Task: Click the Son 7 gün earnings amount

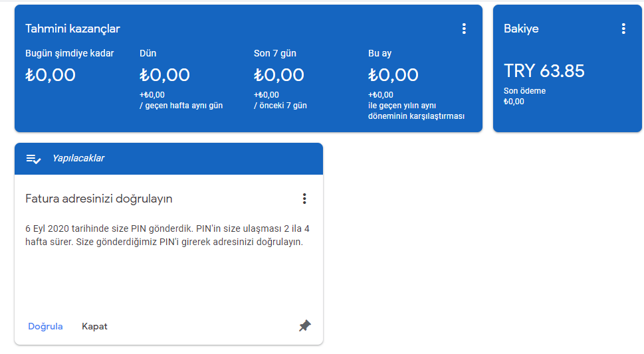Action: (x=279, y=75)
